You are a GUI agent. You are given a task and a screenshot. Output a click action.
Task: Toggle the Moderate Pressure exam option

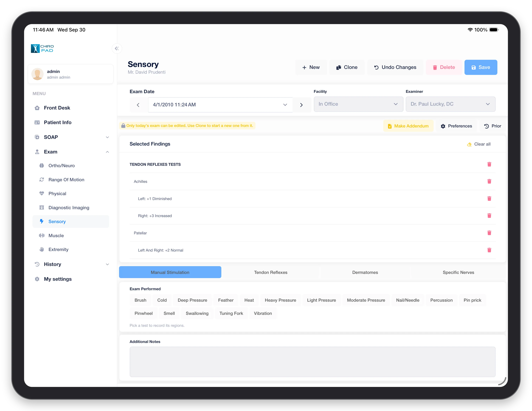(x=366, y=300)
